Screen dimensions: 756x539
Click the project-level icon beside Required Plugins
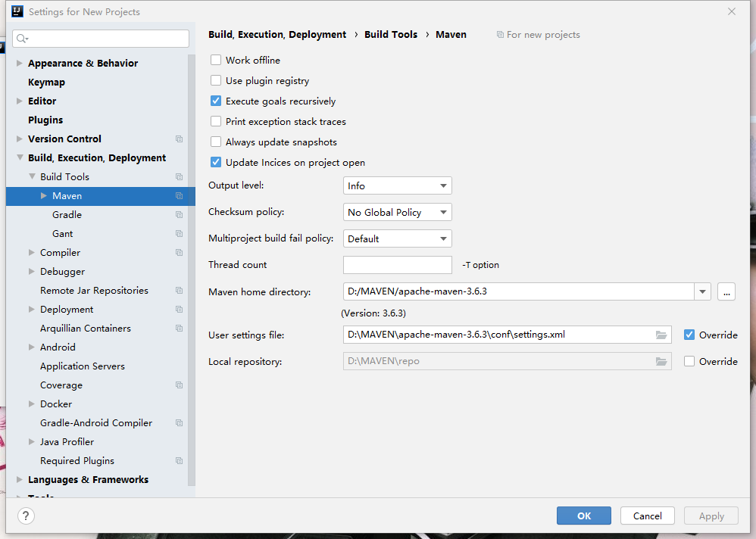coord(179,461)
